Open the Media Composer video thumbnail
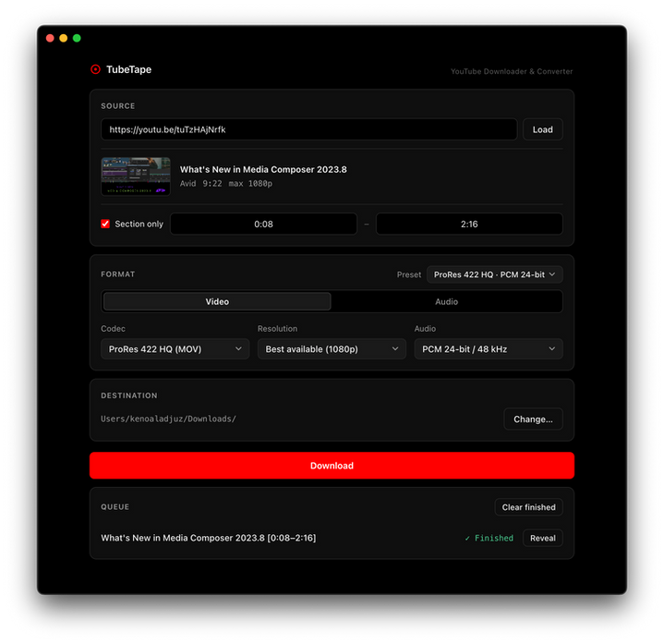The width and height of the screenshot is (664, 644). (x=136, y=176)
